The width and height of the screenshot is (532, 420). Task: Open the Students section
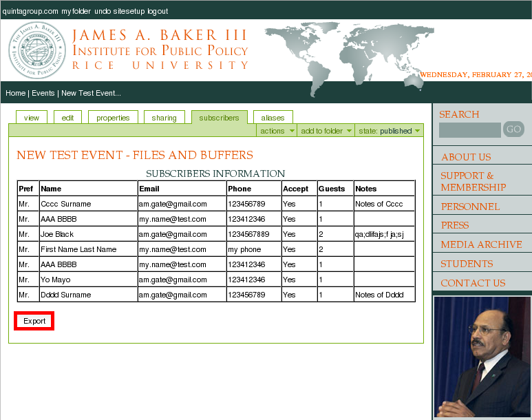pyautogui.click(x=467, y=264)
